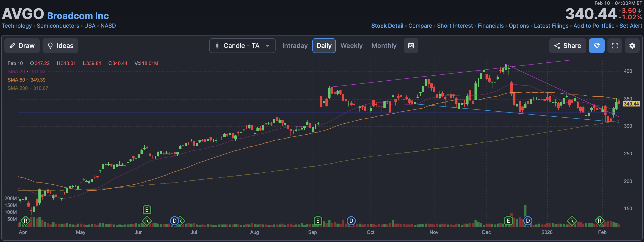Click the R marker near April
Image resolution: width=644 pixels, height=242 pixels.
(x=25, y=221)
